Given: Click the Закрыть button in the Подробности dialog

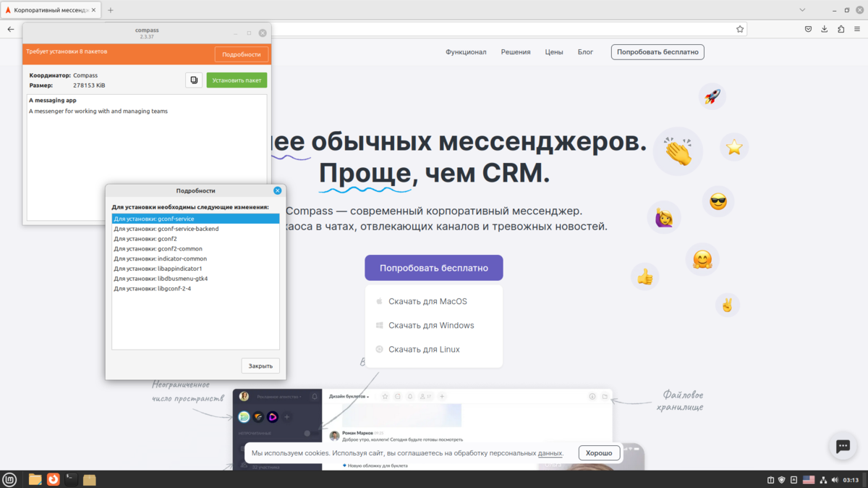Looking at the screenshot, I should pos(260,366).
